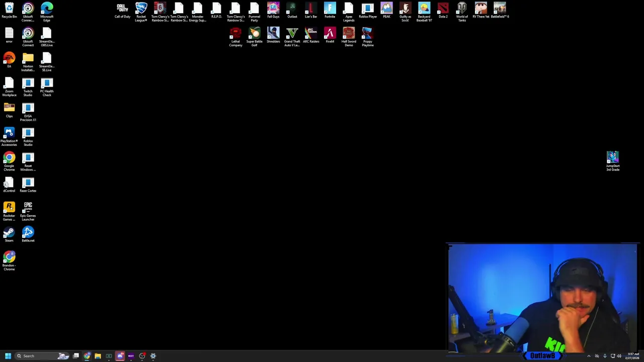The height and width of the screenshot is (362, 644).
Task: Open the Fall Guys shortcut
Action: coord(273,11)
